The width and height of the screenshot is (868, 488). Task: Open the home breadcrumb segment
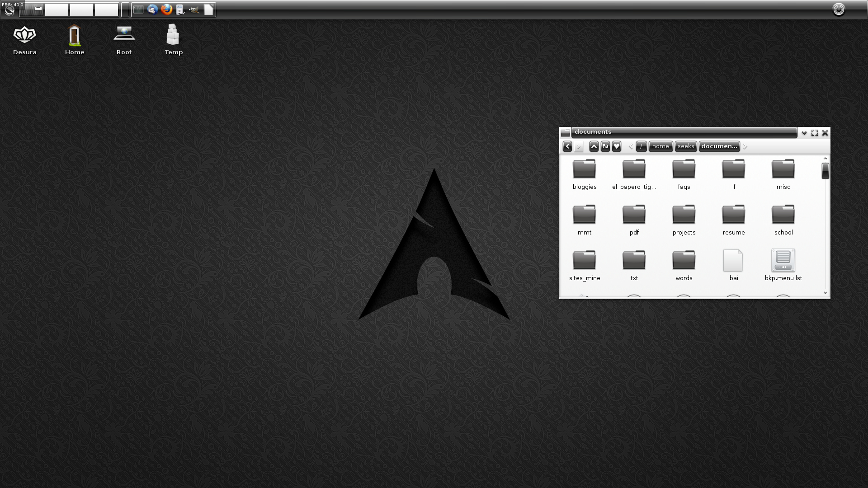(x=660, y=146)
